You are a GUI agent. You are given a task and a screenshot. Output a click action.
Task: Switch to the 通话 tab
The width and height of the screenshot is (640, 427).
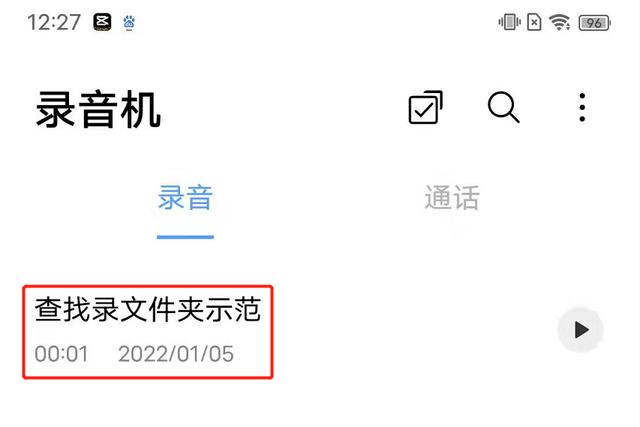452,198
